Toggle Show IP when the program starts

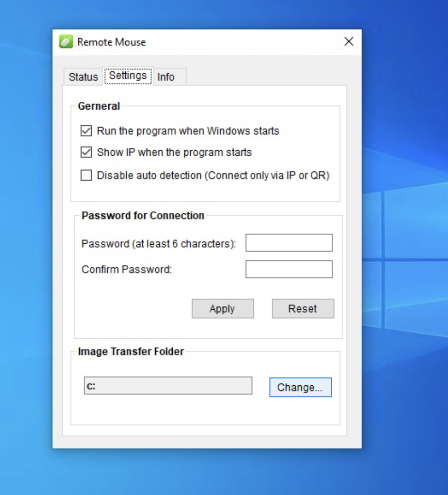86,152
